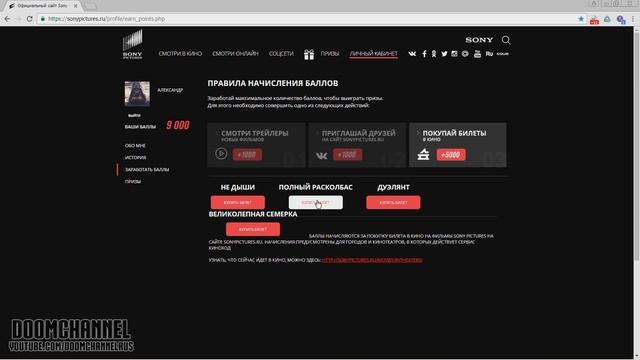Open the Соцсети menu item
The height and width of the screenshot is (360, 640).
[x=281, y=53]
